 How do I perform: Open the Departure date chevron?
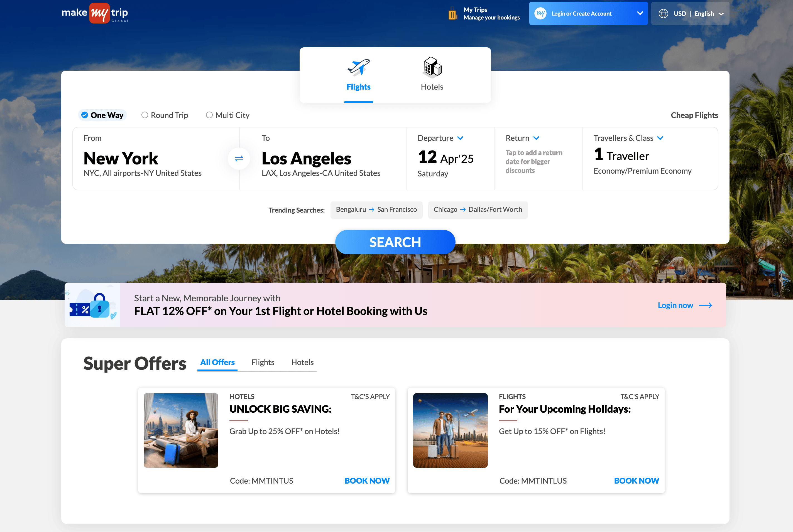pos(460,138)
